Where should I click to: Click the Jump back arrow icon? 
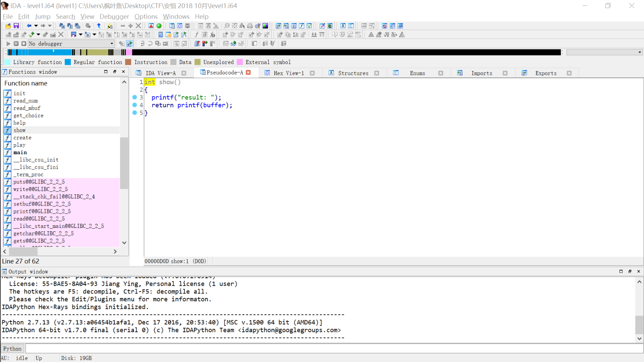point(29,26)
